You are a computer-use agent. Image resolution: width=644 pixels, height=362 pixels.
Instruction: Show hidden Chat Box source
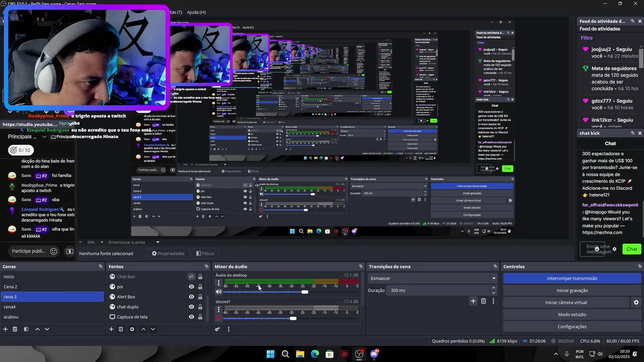pyautogui.click(x=191, y=277)
